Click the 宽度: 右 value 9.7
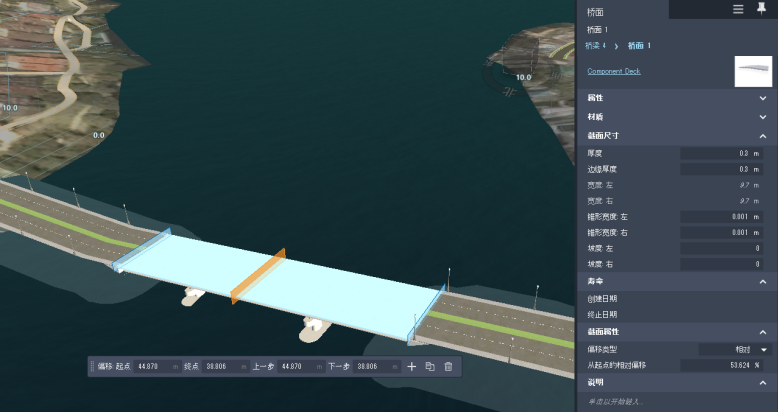The height and width of the screenshot is (412, 778). click(x=744, y=201)
